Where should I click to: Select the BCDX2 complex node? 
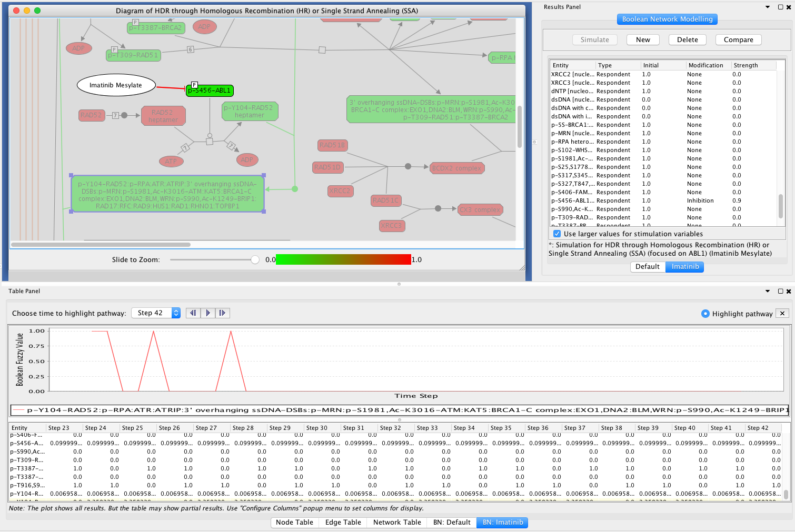point(457,168)
